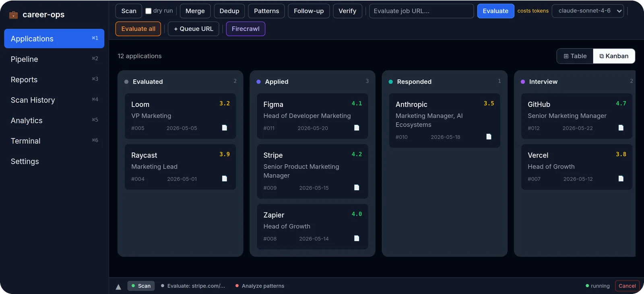Click the Evaluate job URL input field
This screenshot has height=294, width=644.
tap(421, 11)
